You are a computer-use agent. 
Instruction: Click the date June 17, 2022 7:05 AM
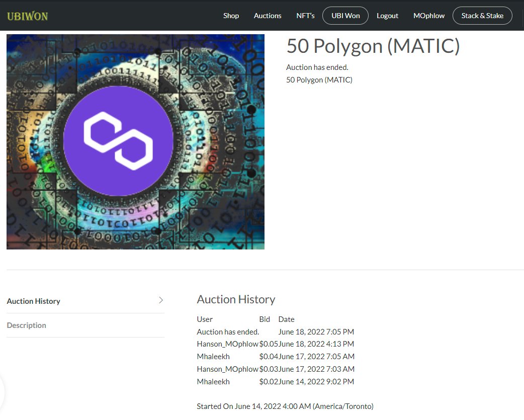(x=316, y=357)
